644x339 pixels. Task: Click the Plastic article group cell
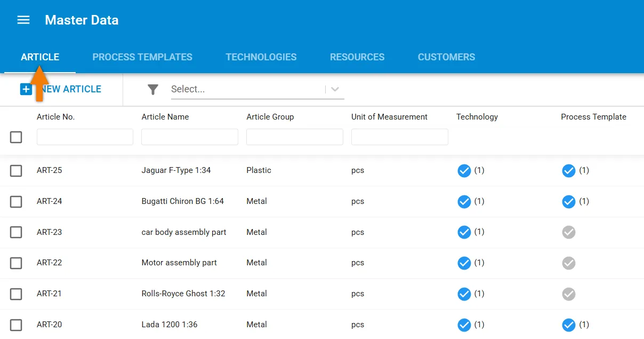(259, 170)
